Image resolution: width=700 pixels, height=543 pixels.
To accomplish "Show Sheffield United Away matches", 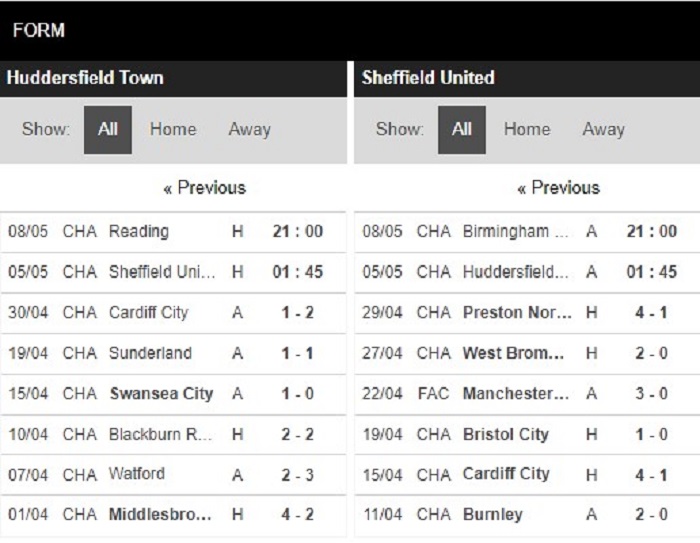I will [x=604, y=129].
